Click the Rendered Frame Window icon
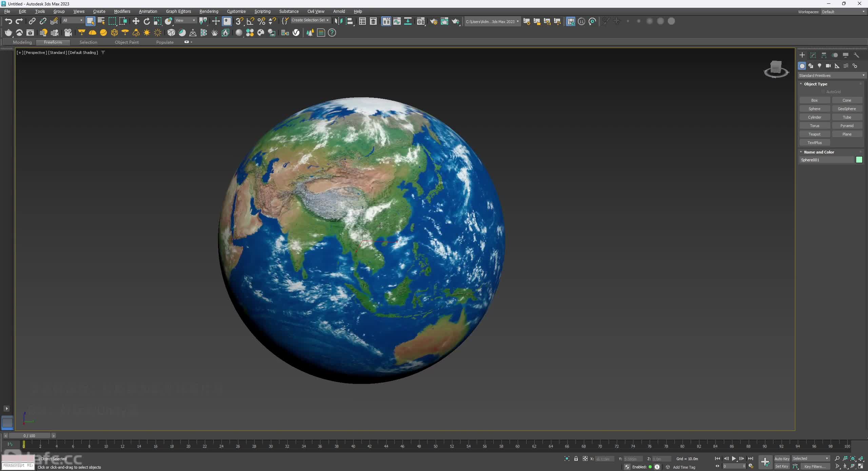 point(445,21)
